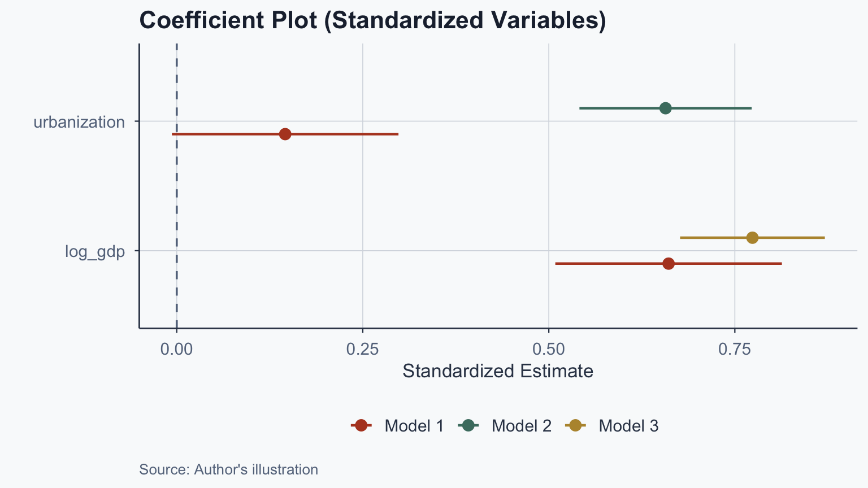Click the log_gdp y-axis label
Image resolution: width=868 pixels, height=488 pixels.
(x=95, y=251)
